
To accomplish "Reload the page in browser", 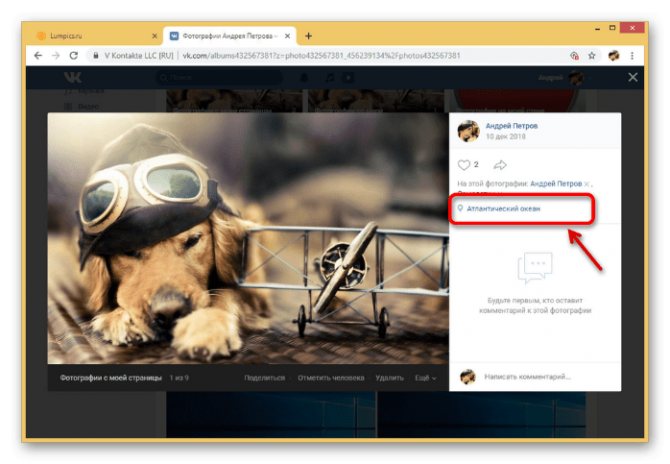I will pyautogui.click(x=73, y=56).
